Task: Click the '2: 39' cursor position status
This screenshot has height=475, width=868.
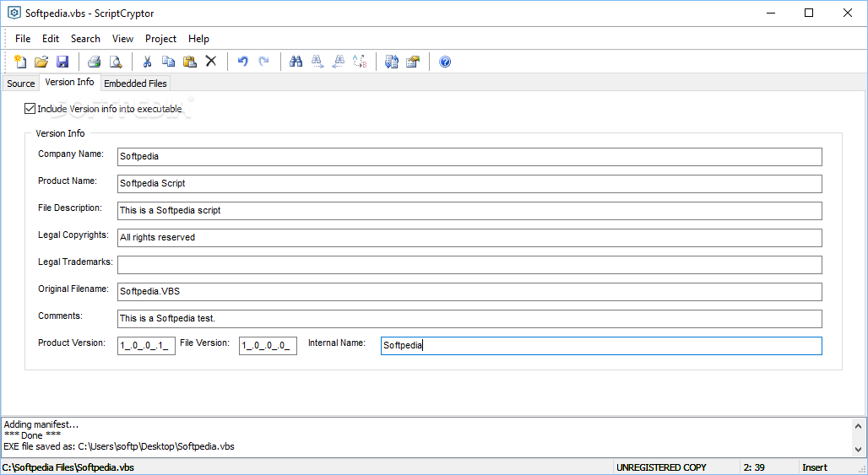Action: pyautogui.click(x=754, y=467)
